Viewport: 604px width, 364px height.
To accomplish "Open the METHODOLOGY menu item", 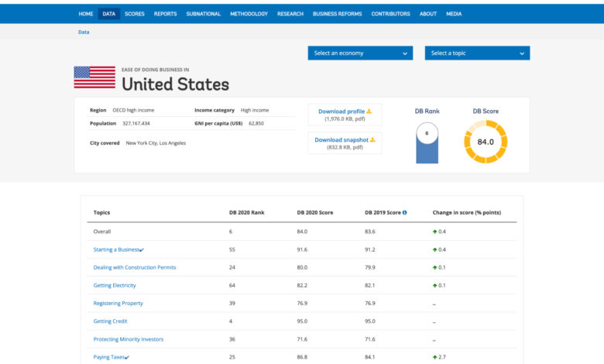I will point(249,14).
